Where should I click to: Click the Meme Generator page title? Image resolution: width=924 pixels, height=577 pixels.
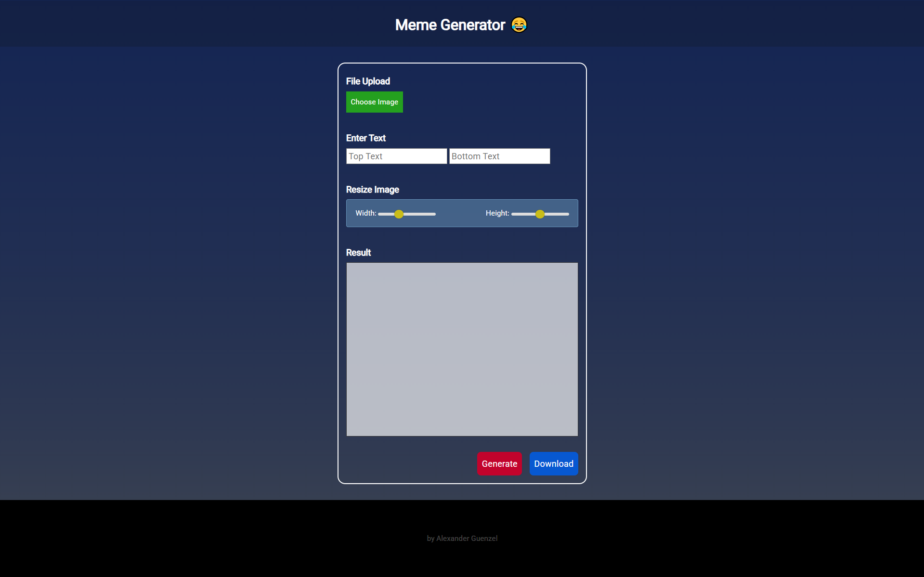click(x=450, y=25)
